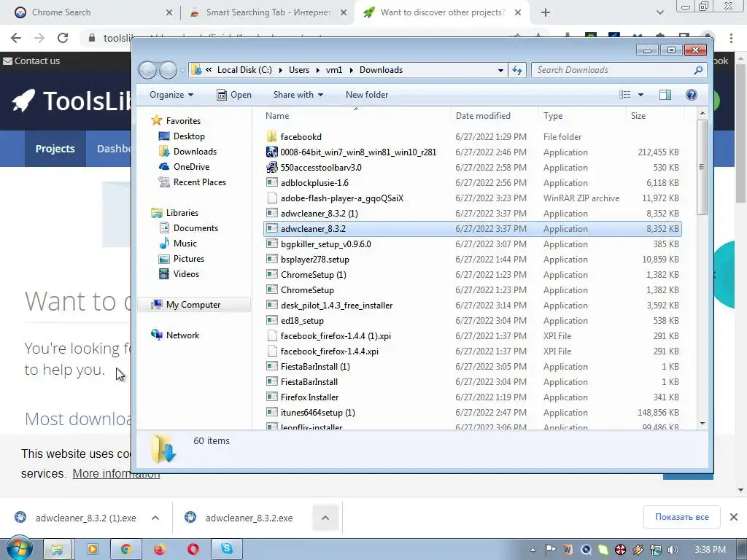Open Chrome tab search chevron
The height and width of the screenshot is (560, 747).
pyautogui.click(x=659, y=12)
